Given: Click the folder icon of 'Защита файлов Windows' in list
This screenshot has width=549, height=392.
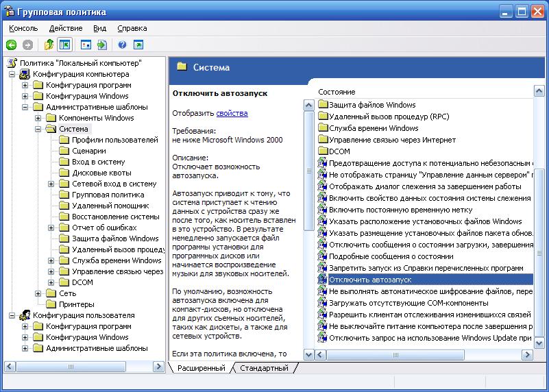Looking at the screenshot, I should (322, 105).
